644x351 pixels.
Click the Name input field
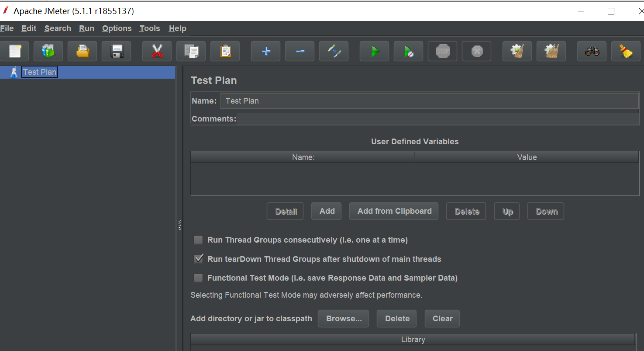pyautogui.click(x=430, y=101)
